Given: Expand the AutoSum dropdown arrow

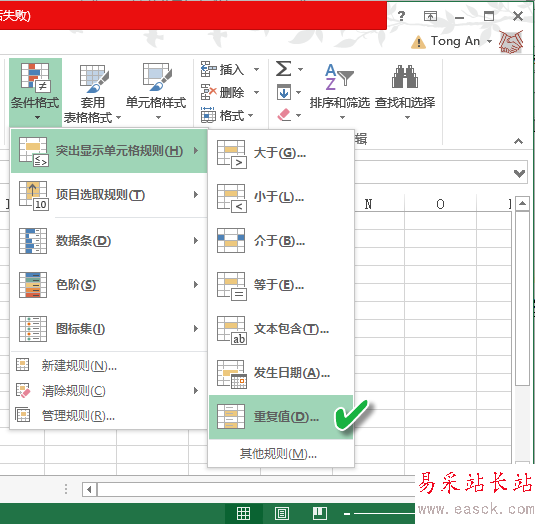Looking at the screenshot, I should 300,69.
